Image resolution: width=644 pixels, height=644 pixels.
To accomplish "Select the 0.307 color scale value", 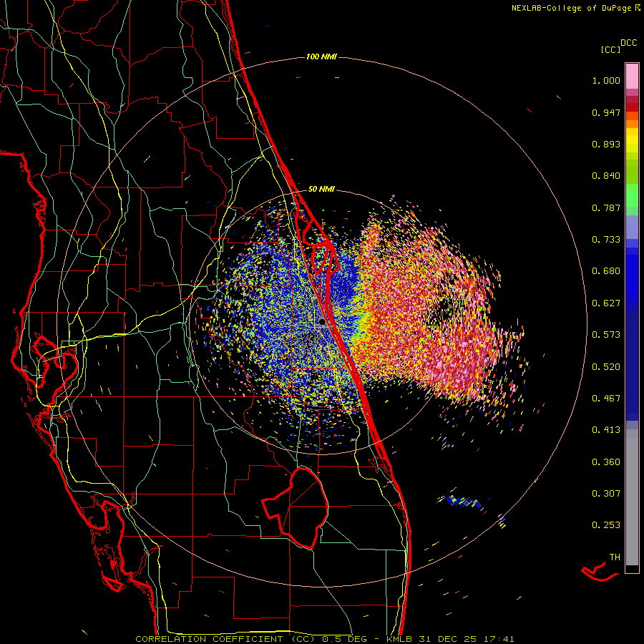I will click(x=606, y=494).
